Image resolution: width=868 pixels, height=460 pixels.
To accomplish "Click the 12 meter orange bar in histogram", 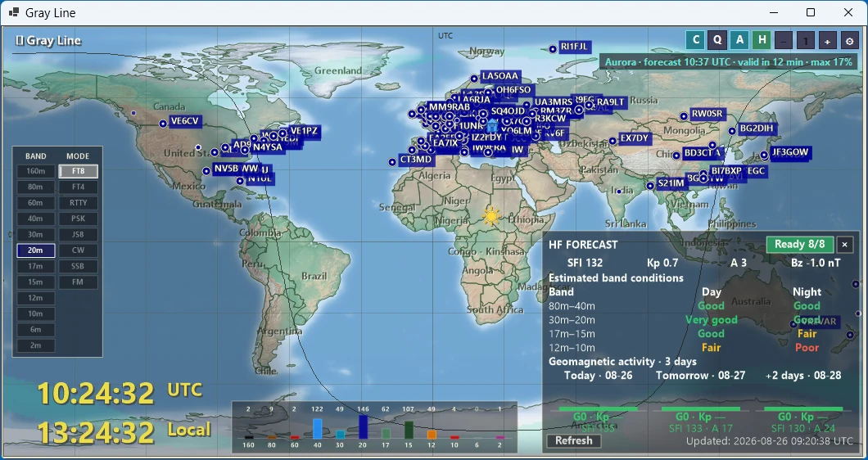I will coord(432,435).
